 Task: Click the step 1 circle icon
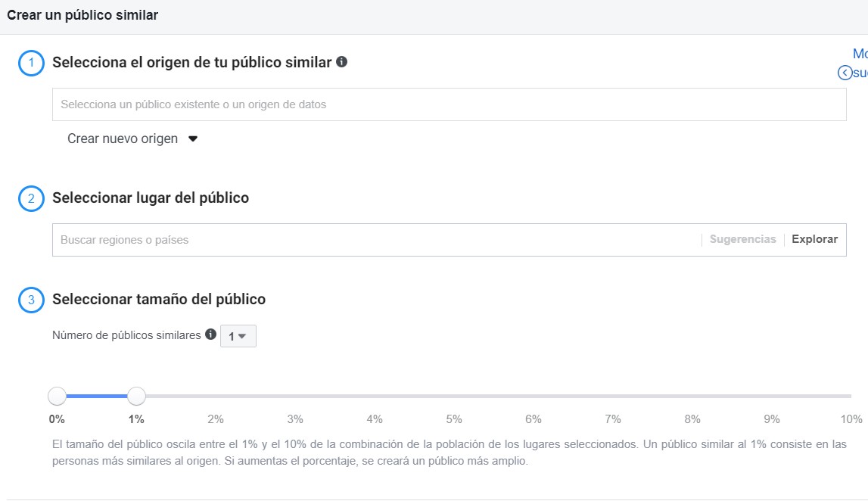[31, 63]
